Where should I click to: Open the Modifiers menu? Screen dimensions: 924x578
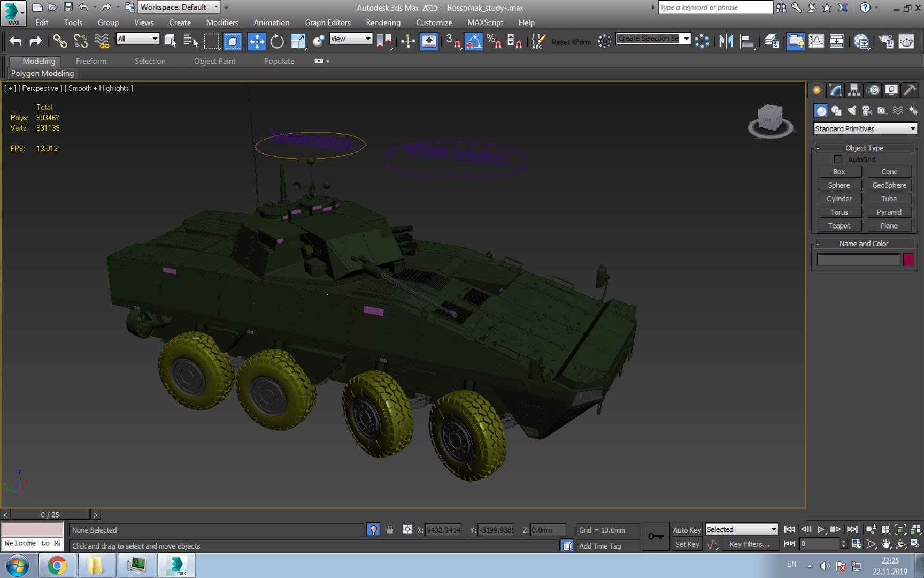222,22
